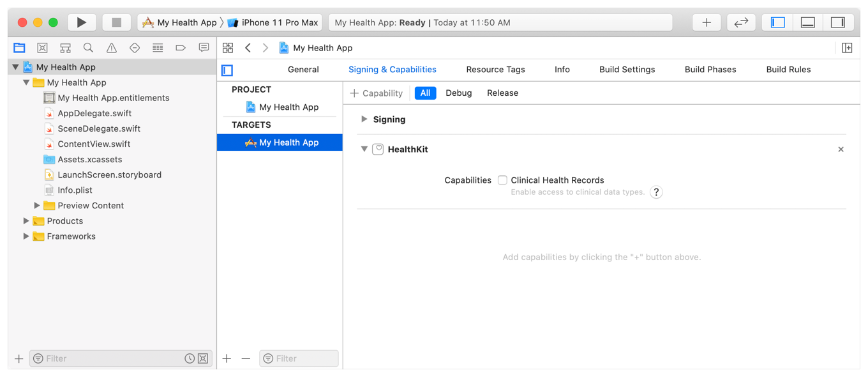The width and height of the screenshot is (868, 377).
Task: Open the HealthKit help question mark
Action: tap(656, 192)
